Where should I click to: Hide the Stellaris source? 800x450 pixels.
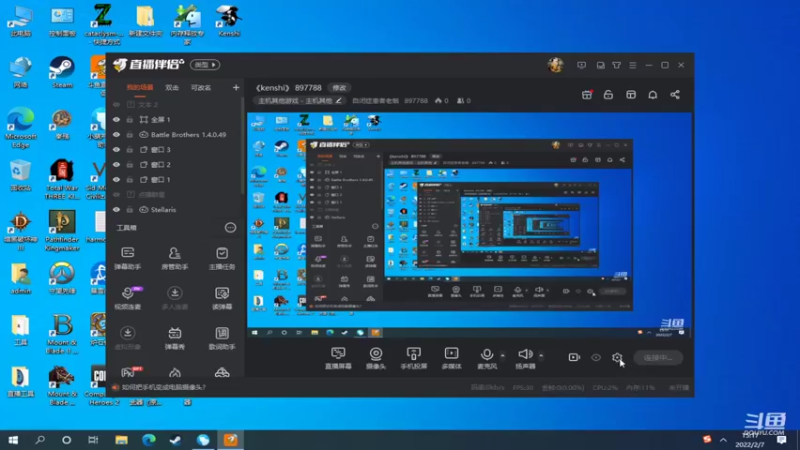[116, 210]
